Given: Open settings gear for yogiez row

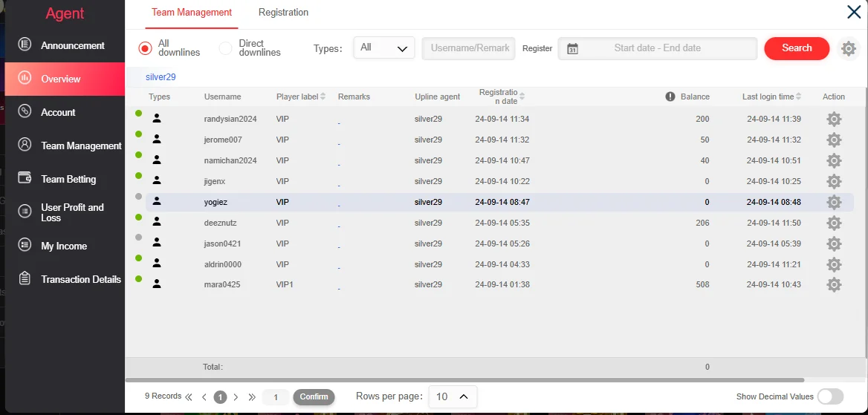Looking at the screenshot, I should pyautogui.click(x=834, y=202).
